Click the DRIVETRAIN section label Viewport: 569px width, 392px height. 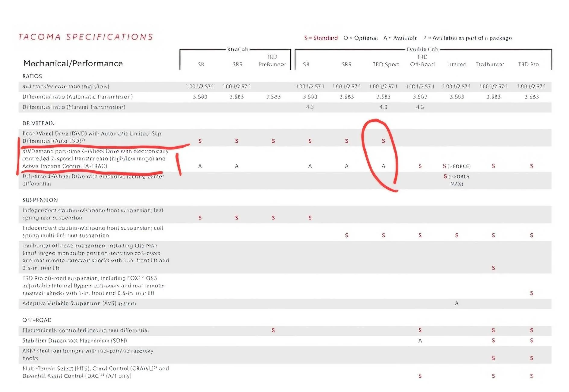(x=39, y=123)
